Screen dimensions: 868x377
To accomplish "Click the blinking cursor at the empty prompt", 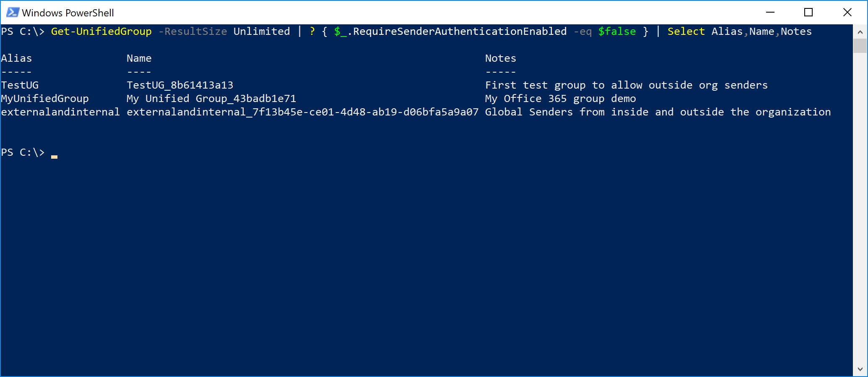I will tap(54, 156).
